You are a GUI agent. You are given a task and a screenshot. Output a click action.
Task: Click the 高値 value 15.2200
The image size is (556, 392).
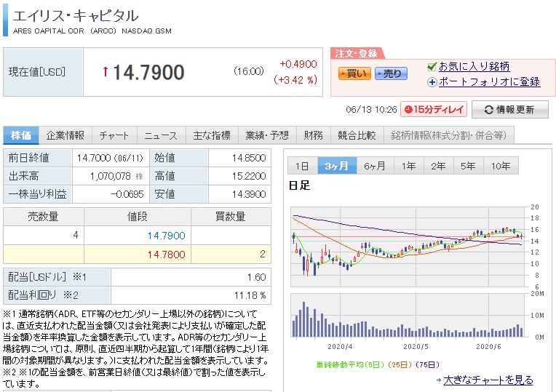point(249,176)
